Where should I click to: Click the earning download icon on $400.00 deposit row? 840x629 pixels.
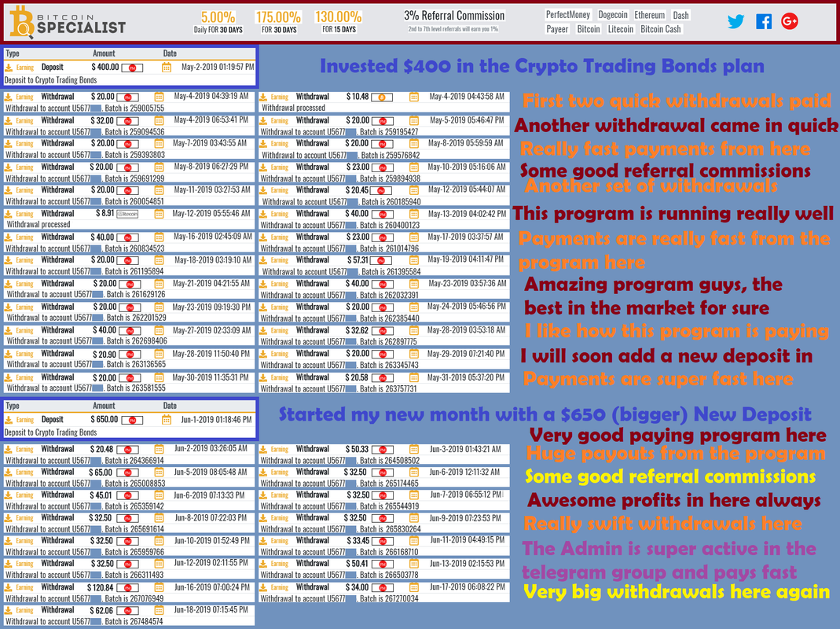point(9,68)
